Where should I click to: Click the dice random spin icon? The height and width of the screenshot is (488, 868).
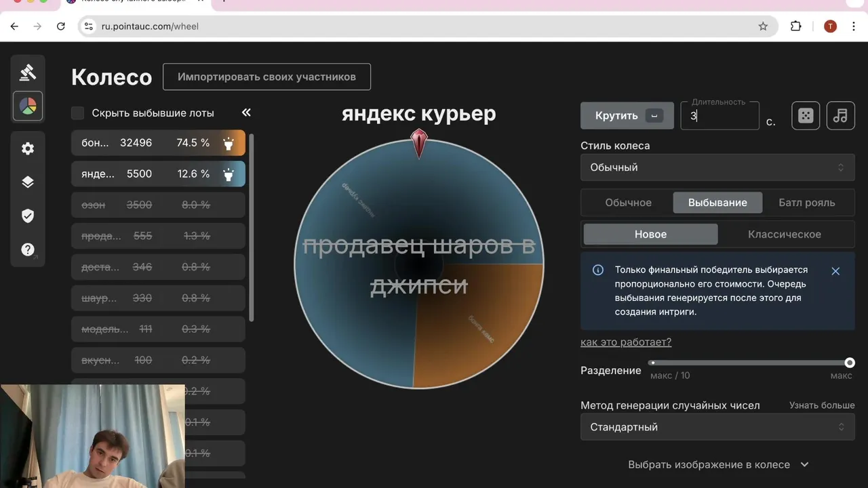click(806, 116)
